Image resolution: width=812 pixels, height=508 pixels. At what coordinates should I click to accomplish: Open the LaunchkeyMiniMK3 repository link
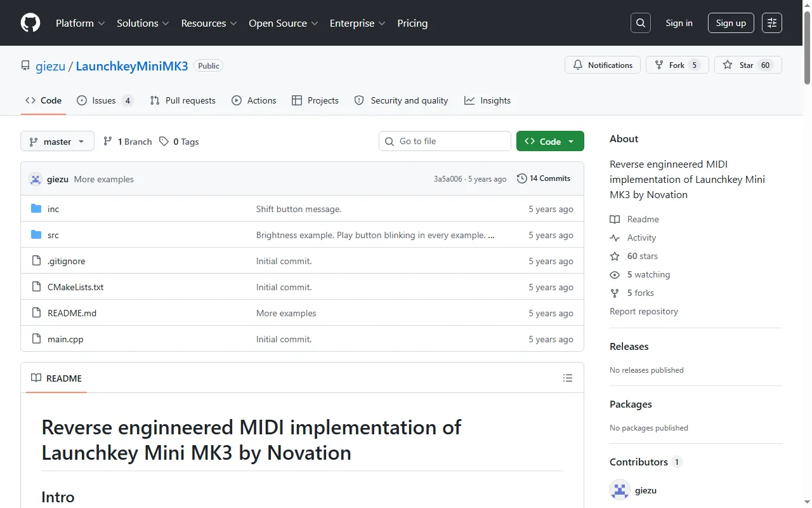[132, 66]
